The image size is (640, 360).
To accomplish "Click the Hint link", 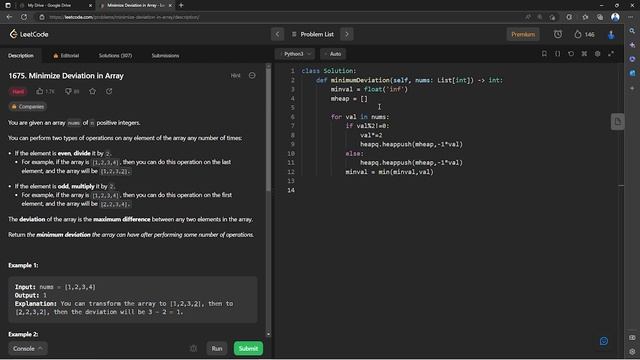I will coord(236,76).
